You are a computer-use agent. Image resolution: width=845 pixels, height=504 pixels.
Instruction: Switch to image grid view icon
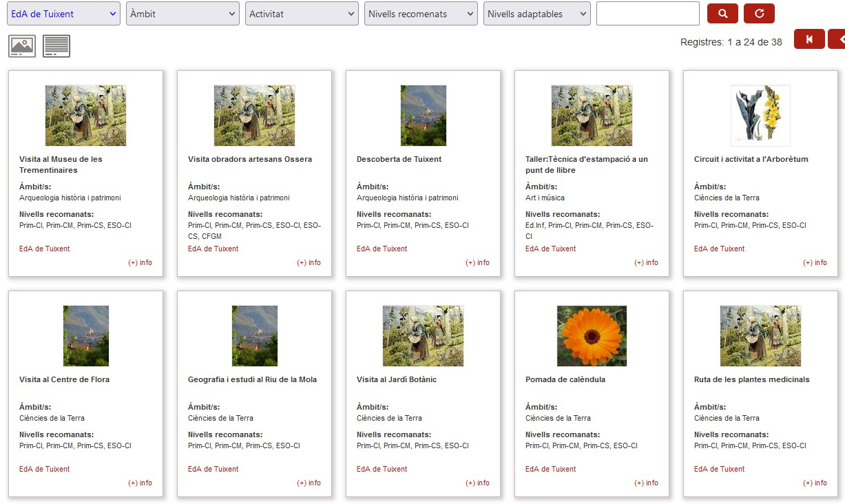coord(22,46)
